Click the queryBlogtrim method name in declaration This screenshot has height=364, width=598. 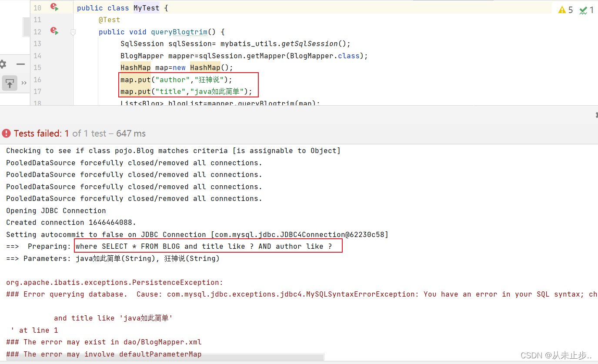[179, 32]
